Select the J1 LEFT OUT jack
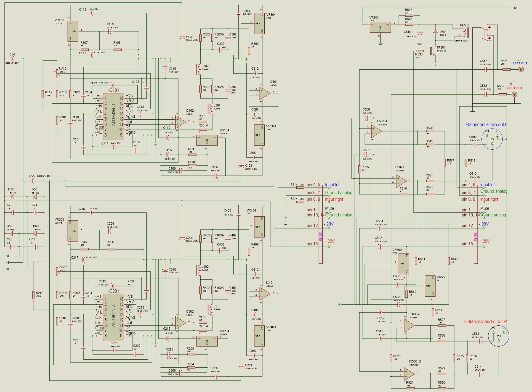Image resolution: width=532 pixels, height=392 pixels. pos(521,69)
